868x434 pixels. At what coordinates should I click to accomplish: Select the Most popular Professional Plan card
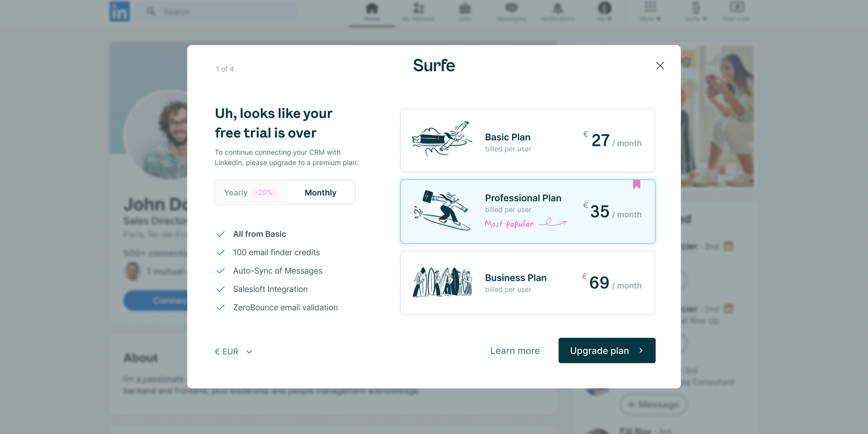click(x=527, y=212)
